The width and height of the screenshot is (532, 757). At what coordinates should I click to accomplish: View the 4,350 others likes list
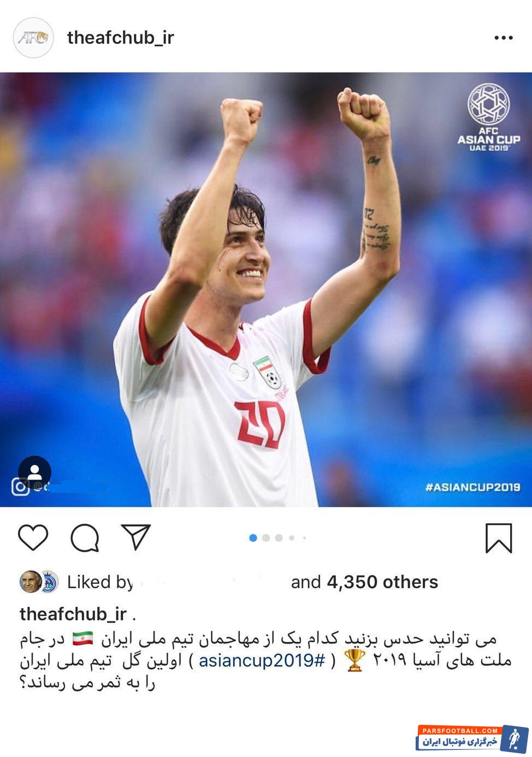[x=382, y=582]
